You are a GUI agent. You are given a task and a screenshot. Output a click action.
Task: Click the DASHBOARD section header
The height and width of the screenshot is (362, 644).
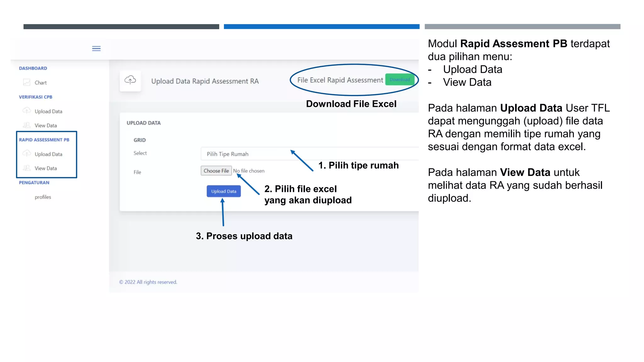33,68
